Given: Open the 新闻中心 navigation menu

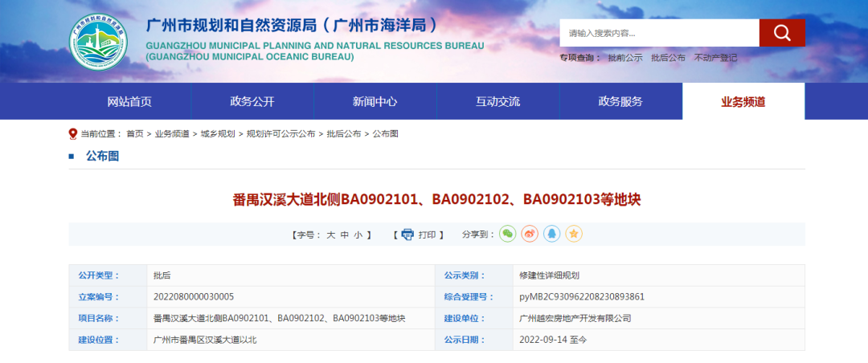Looking at the screenshot, I should 375,101.
